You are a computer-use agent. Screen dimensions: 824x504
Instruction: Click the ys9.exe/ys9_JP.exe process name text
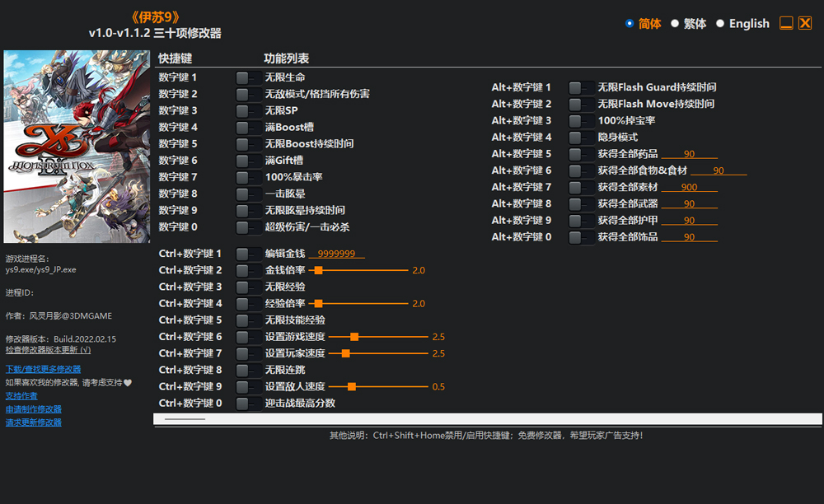click(41, 269)
